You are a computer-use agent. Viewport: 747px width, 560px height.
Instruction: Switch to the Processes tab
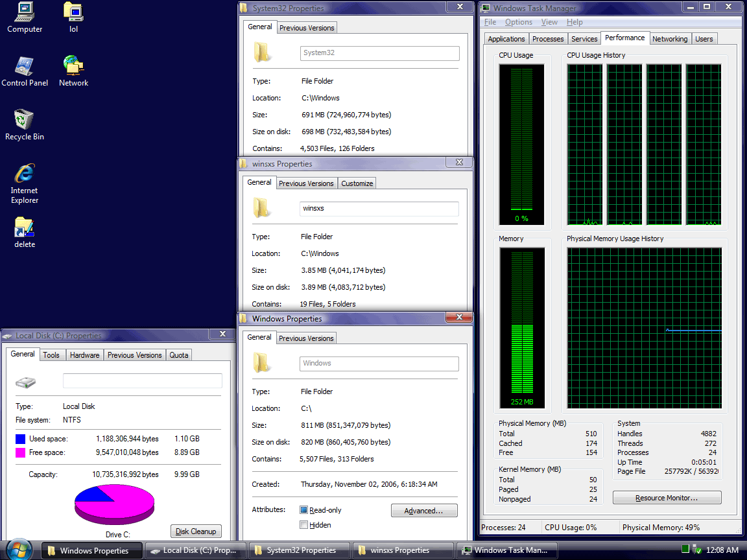click(x=548, y=39)
